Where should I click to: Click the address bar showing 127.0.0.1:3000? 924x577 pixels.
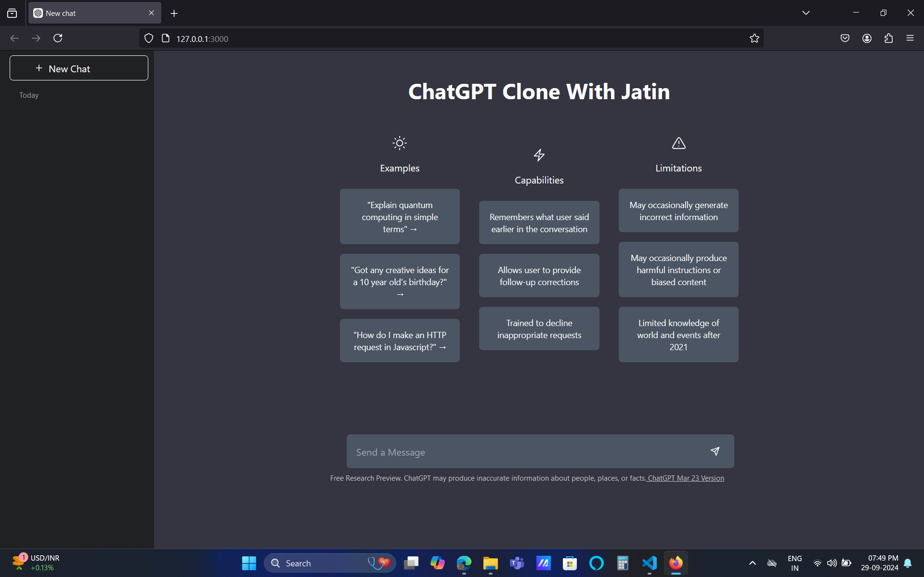point(433,39)
